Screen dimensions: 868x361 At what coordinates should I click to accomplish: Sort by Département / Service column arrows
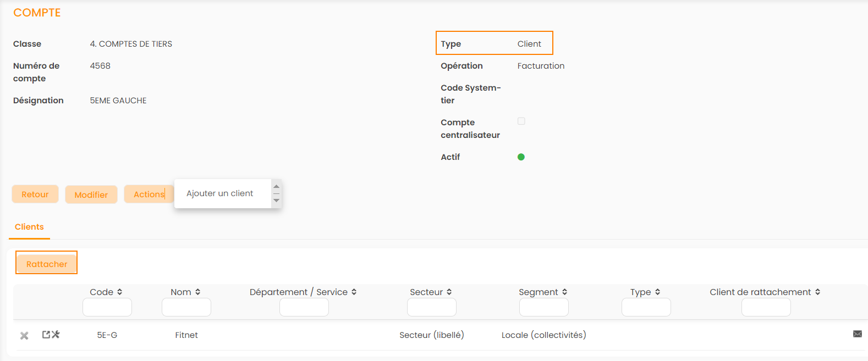[x=354, y=292]
